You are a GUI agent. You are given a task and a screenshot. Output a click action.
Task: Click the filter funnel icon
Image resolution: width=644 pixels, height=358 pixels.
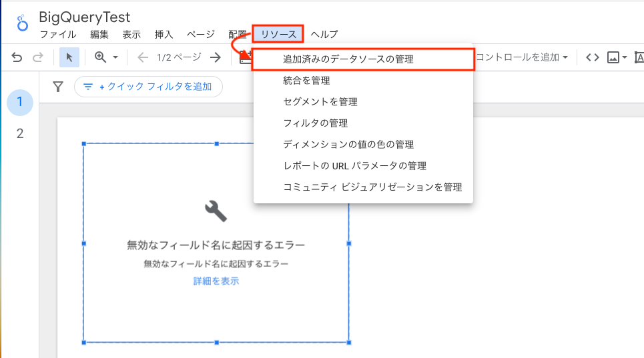[58, 87]
